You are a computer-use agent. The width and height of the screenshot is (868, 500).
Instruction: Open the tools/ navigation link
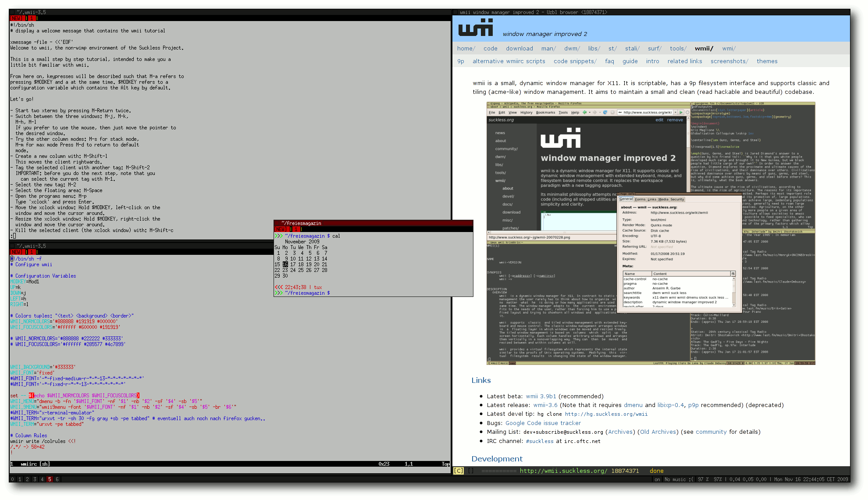[x=678, y=48]
